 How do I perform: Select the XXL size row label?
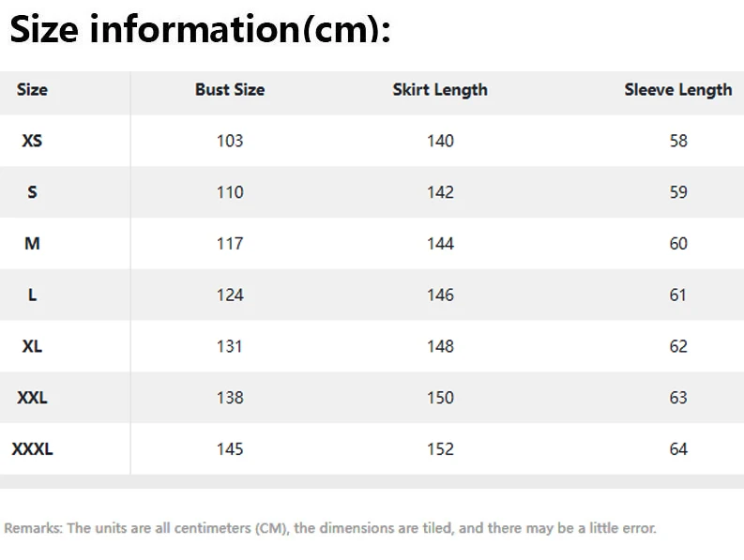pyautogui.click(x=32, y=398)
